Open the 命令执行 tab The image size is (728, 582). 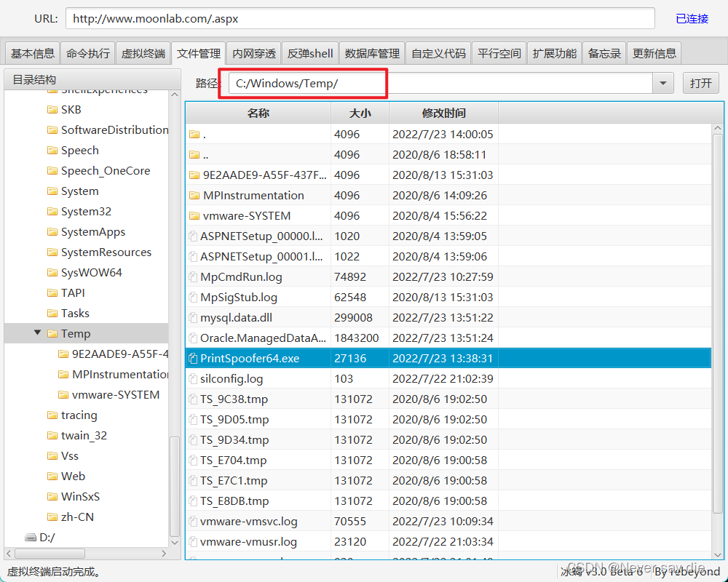click(x=88, y=53)
